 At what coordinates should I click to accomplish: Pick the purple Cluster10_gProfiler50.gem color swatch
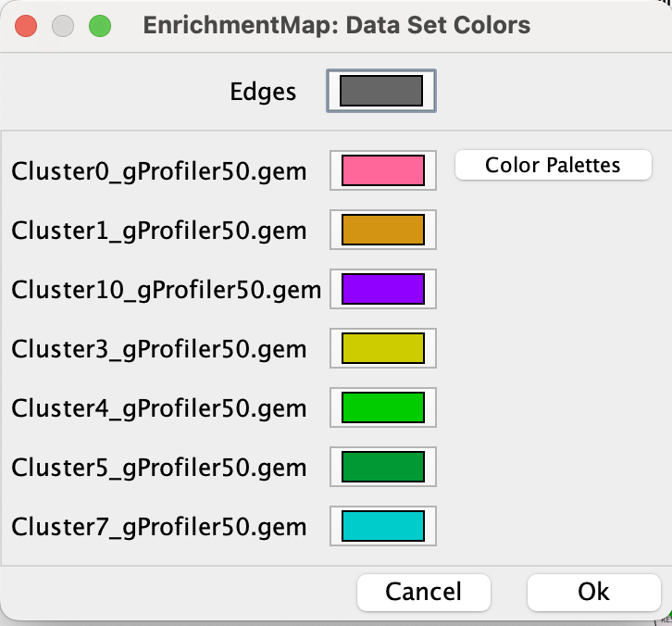[382, 289]
